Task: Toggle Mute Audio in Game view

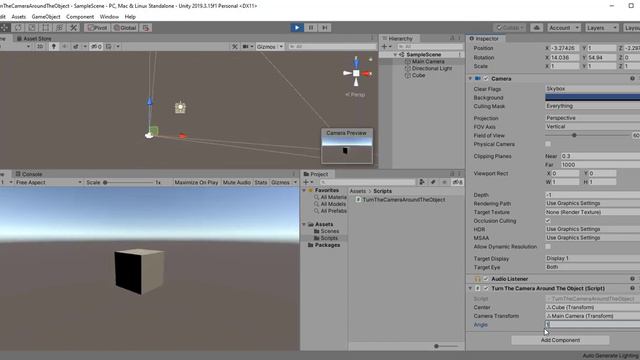Action: pyautogui.click(x=237, y=182)
